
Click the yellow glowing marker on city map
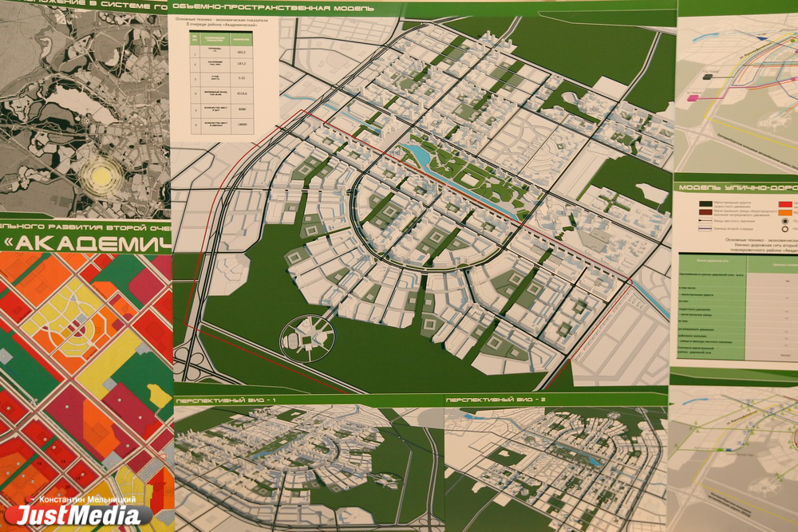(101, 175)
